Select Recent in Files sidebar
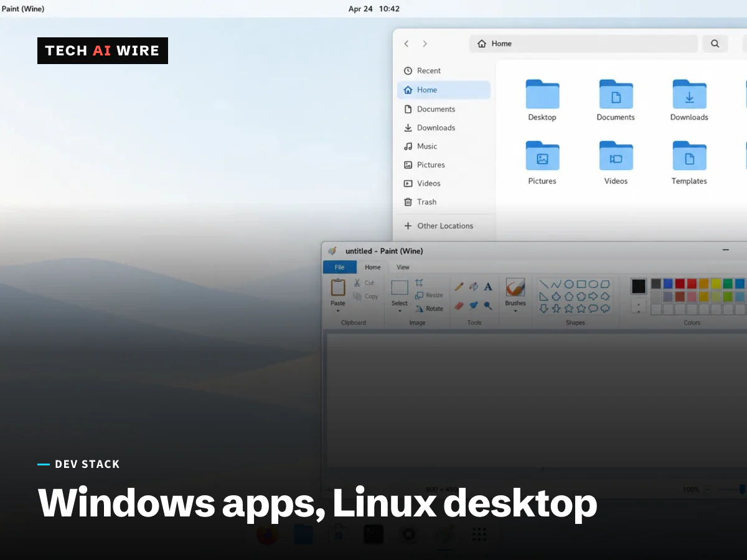The image size is (747, 560). [444, 71]
